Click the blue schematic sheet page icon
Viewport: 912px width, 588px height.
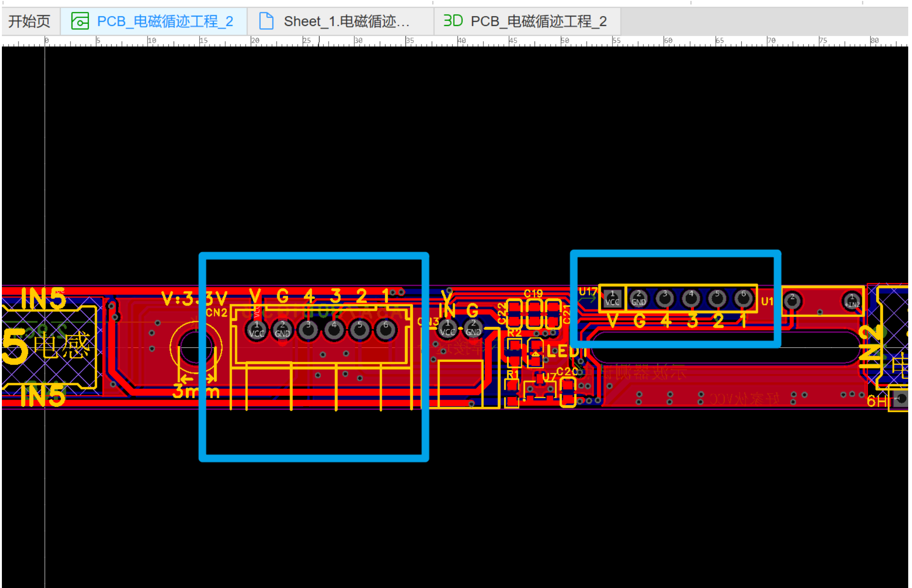coord(266,21)
